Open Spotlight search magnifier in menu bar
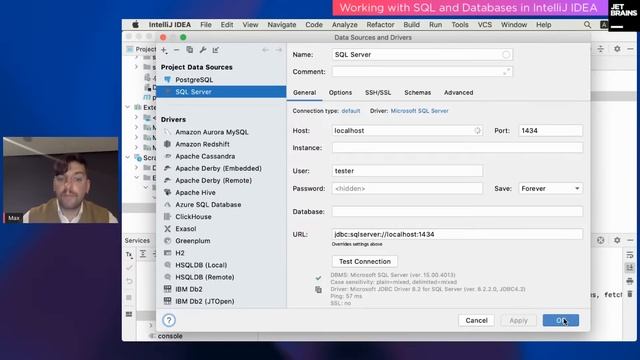640x360 pixels. (587, 25)
